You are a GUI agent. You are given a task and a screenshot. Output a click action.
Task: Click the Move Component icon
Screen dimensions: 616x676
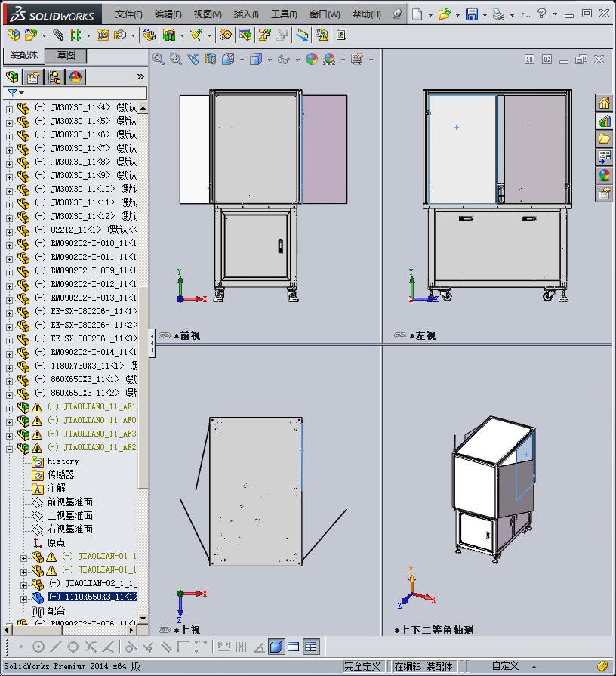[x=120, y=35]
